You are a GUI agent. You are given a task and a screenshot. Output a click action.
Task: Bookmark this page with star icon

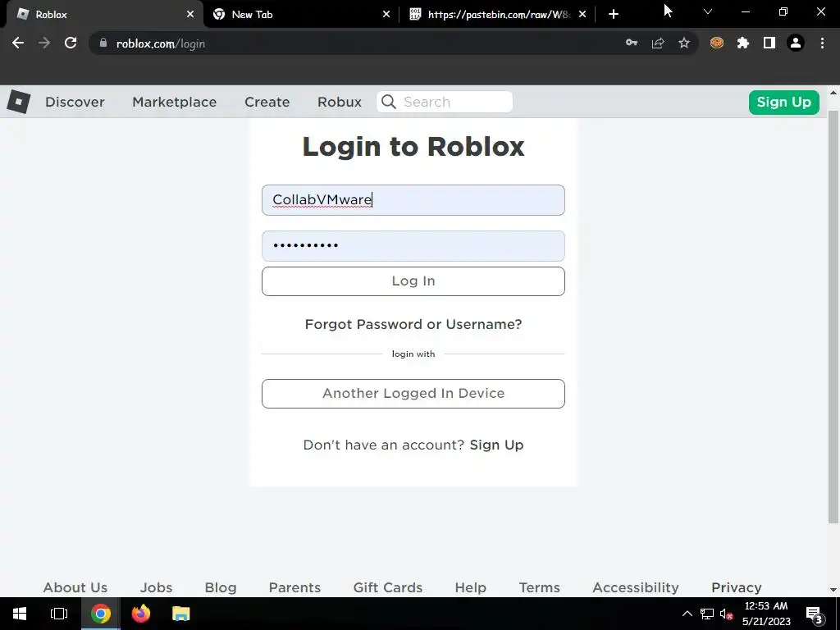[x=684, y=43]
